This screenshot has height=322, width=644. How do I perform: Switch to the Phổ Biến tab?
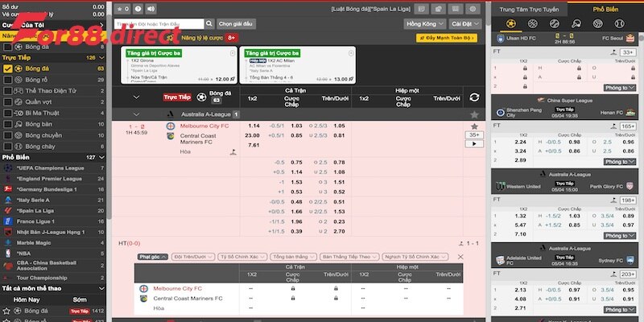(605, 9)
